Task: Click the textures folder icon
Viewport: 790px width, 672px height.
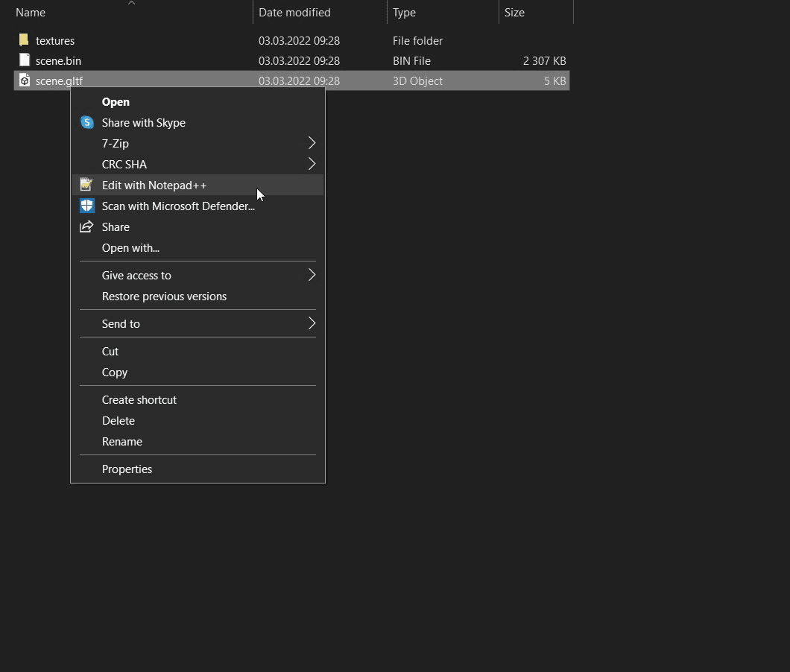Action: [25, 40]
